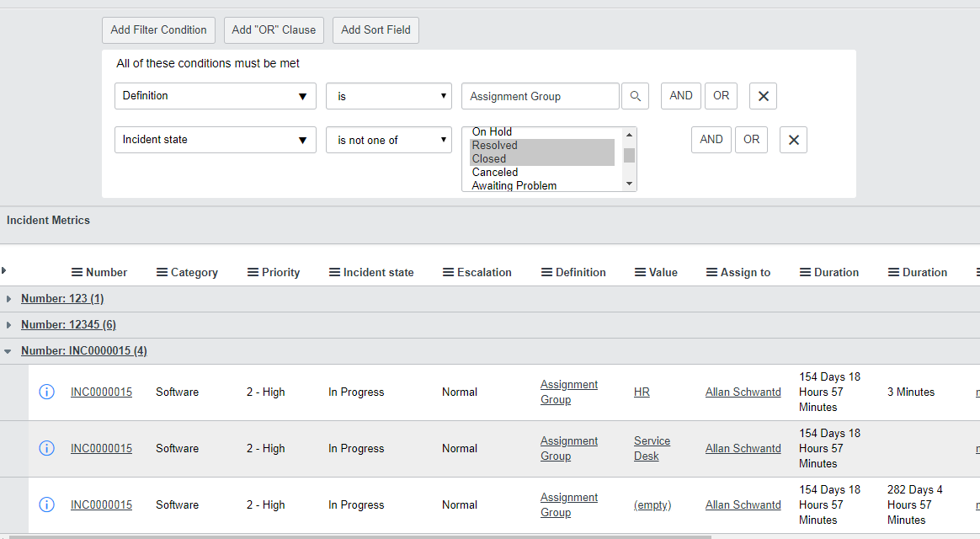Open Number column hamburger menu
Image resolution: width=980 pixels, height=539 pixels.
[x=77, y=273]
